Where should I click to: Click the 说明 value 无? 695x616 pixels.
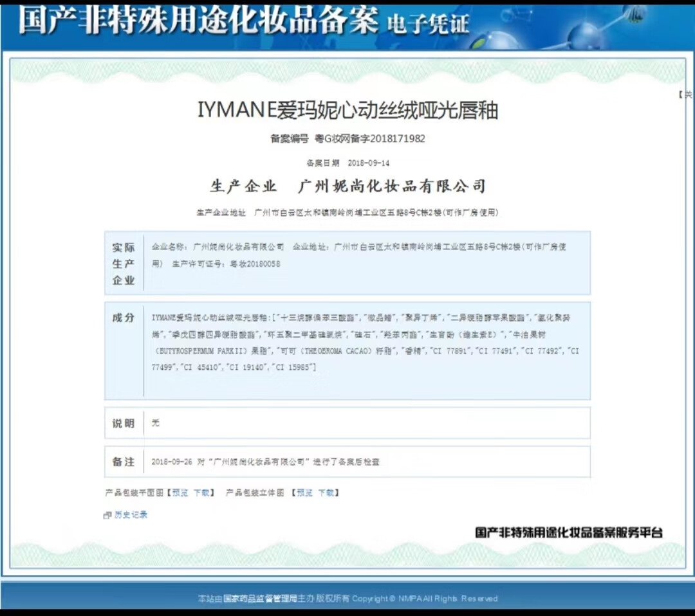point(155,423)
